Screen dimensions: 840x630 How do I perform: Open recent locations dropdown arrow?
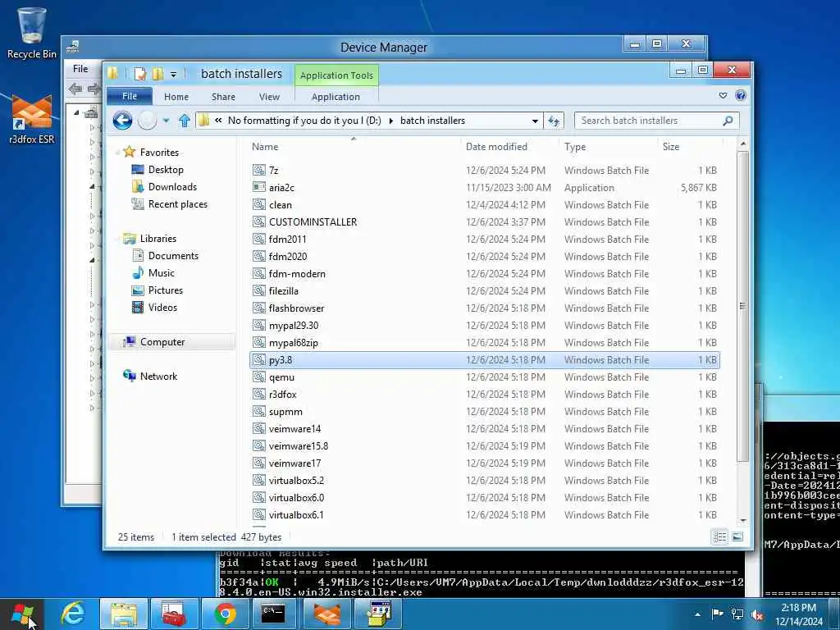click(x=166, y=121)
